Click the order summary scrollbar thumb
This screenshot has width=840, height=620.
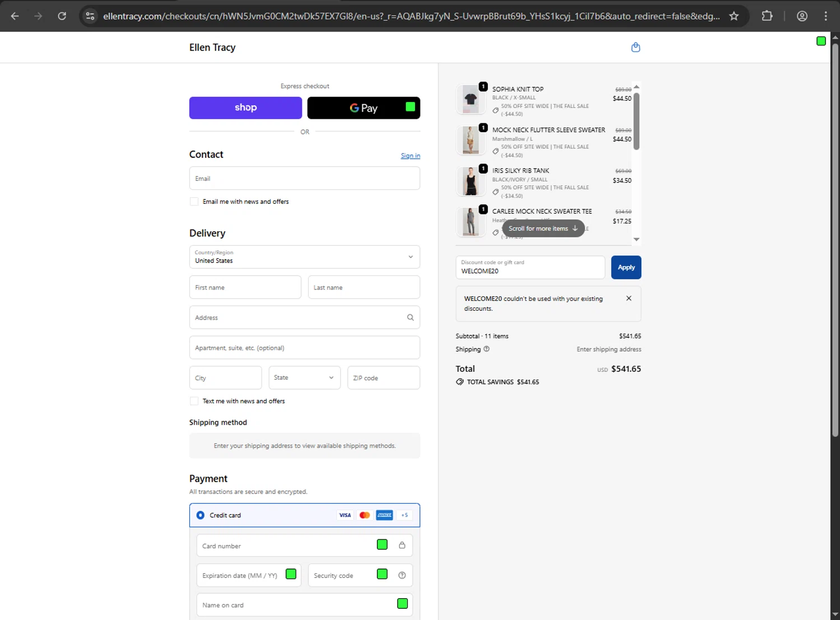tap(636, 121)
